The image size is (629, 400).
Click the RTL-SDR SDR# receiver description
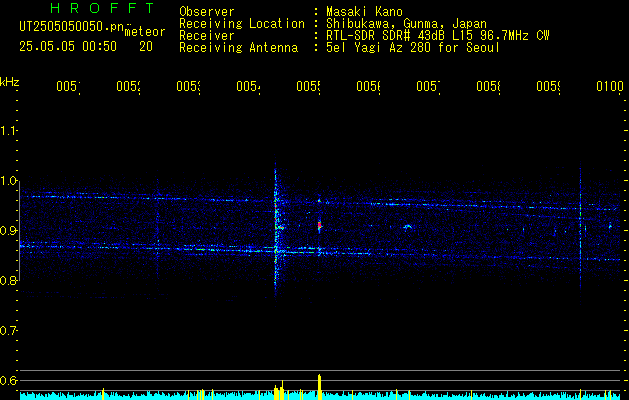point(438,36)
